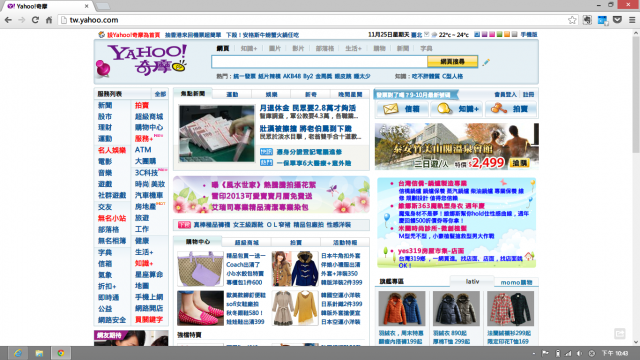
Task: Select the 影片 search tab
Action: [x=298, y=49]
